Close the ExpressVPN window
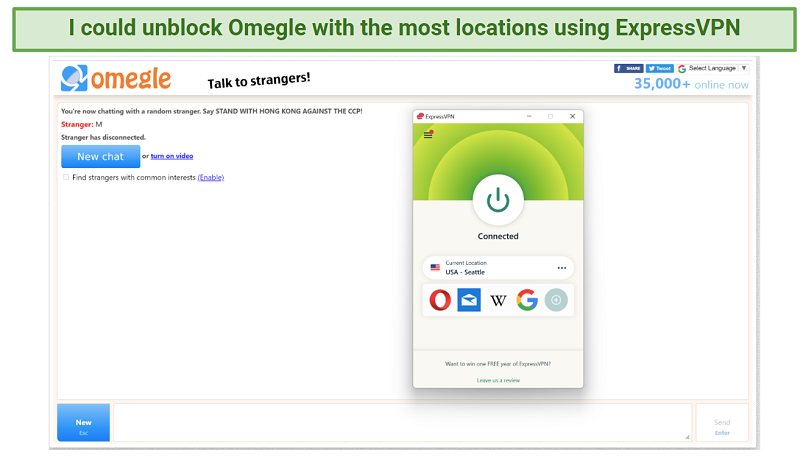The width and height of the screenshot is (806, 456). (x=572, y=117)
